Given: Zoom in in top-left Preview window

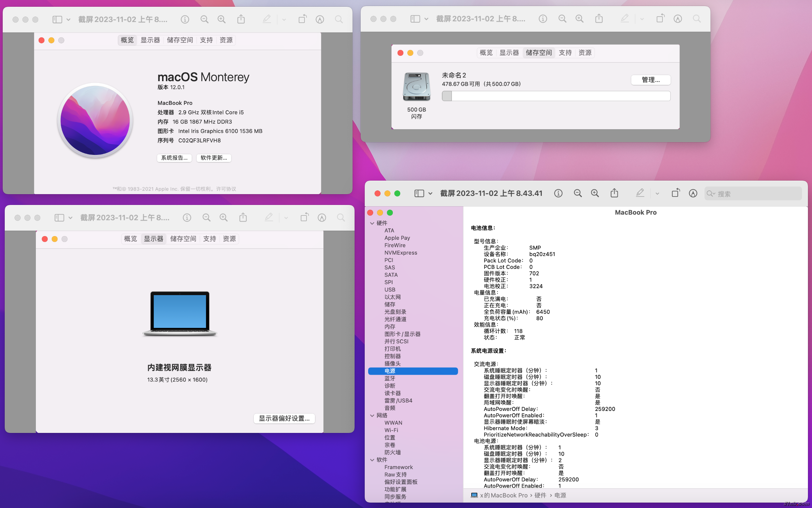Looking at the screenshot, I should pos(222,19).
